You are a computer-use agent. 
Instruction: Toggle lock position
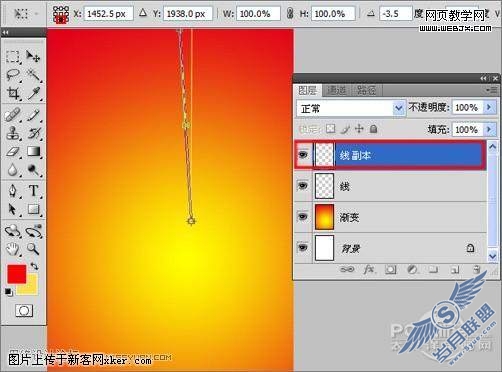[x=359, y=129]
